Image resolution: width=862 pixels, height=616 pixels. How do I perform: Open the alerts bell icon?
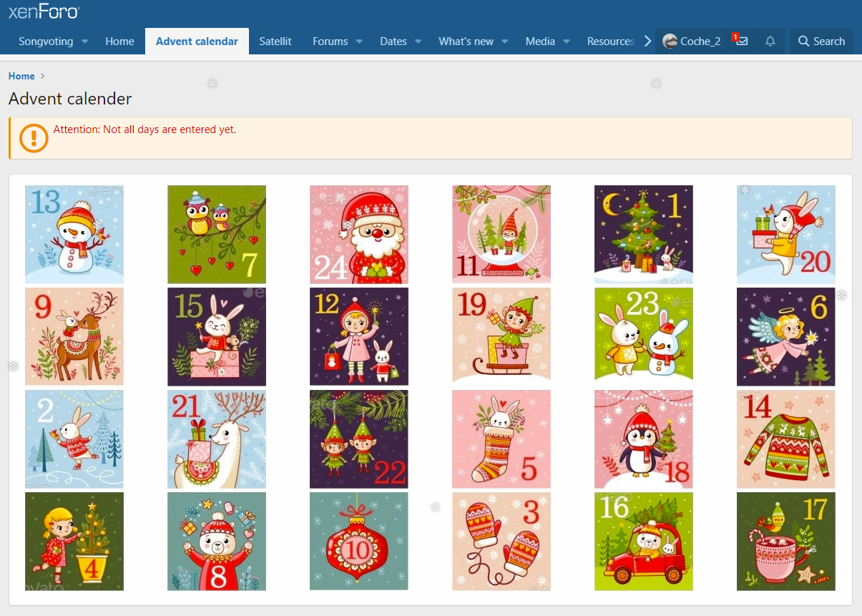(770, 41)
